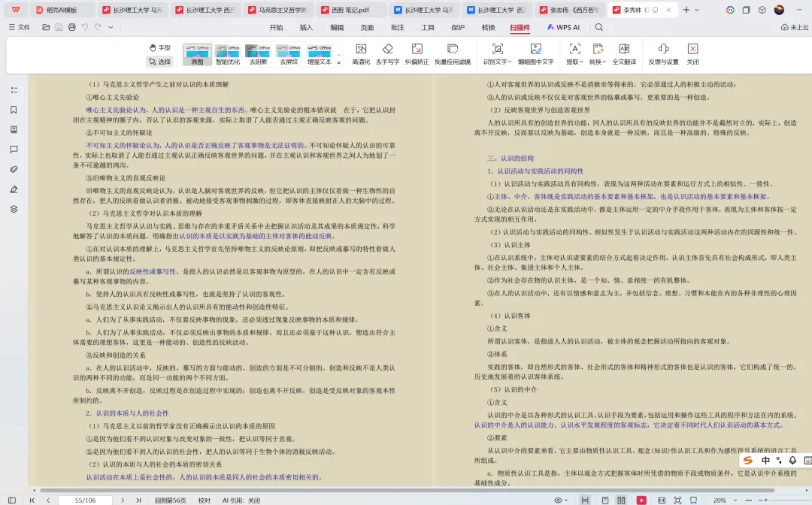Screen dimensions: 812x505
Task: Click the redo arrow
Action: click(x=98, y=27)
